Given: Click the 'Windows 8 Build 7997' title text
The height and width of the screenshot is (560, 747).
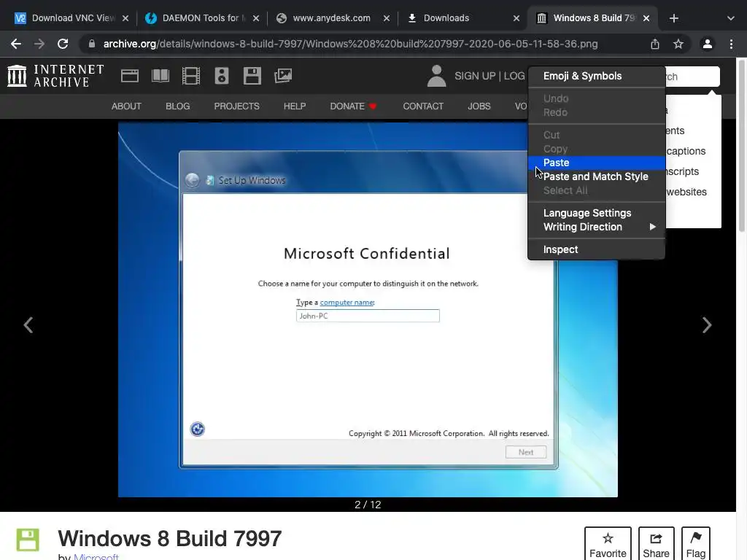Looking at the screenshot, I should [x=169, y=539].
